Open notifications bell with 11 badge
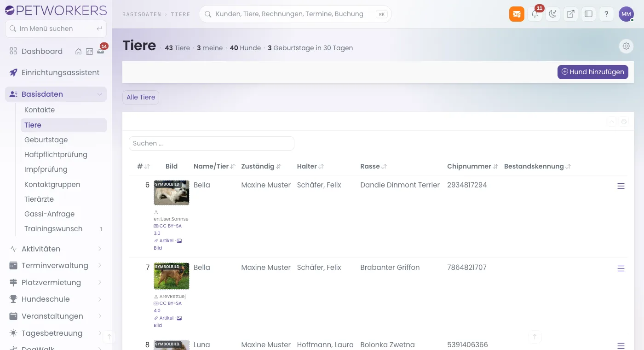This screenshot has height=350, width=644. [x=535, y=14]
